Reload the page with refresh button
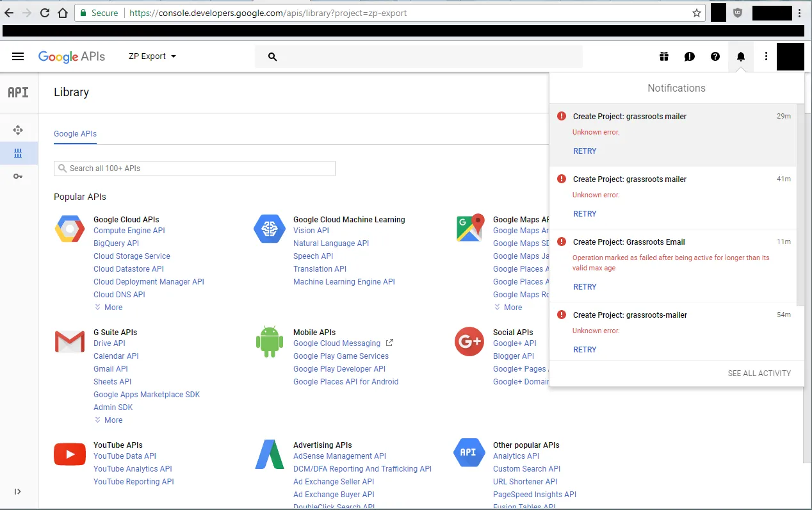812x510 pixels. 45,13
